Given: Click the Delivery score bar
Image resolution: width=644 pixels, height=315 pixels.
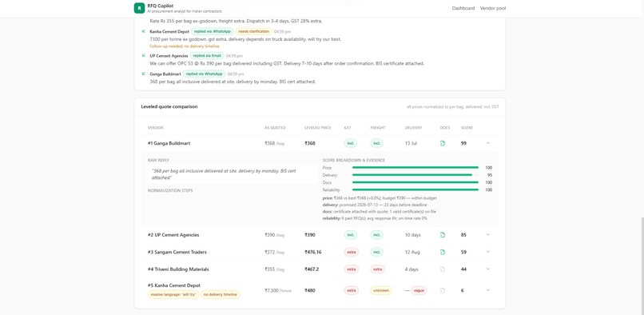Looking at the screenshot, I should [415, 175].
